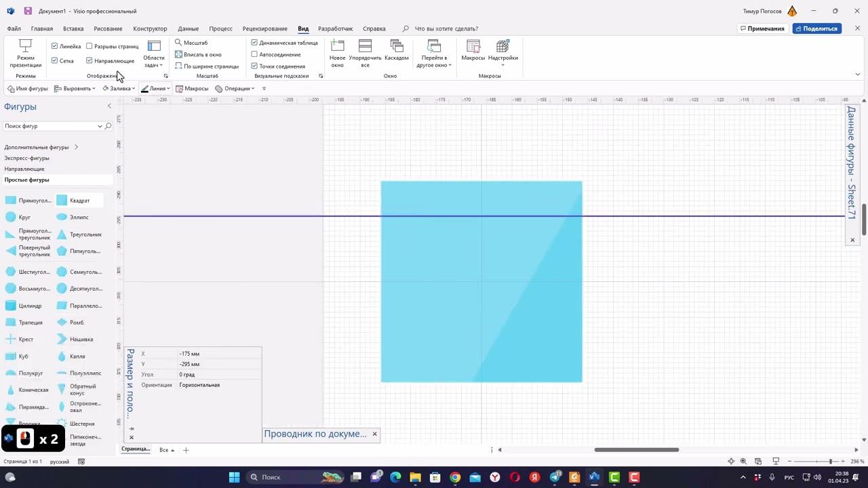
Task: Toggle the Grid (Сетка) checkbox
Action: tap(54, 61)
